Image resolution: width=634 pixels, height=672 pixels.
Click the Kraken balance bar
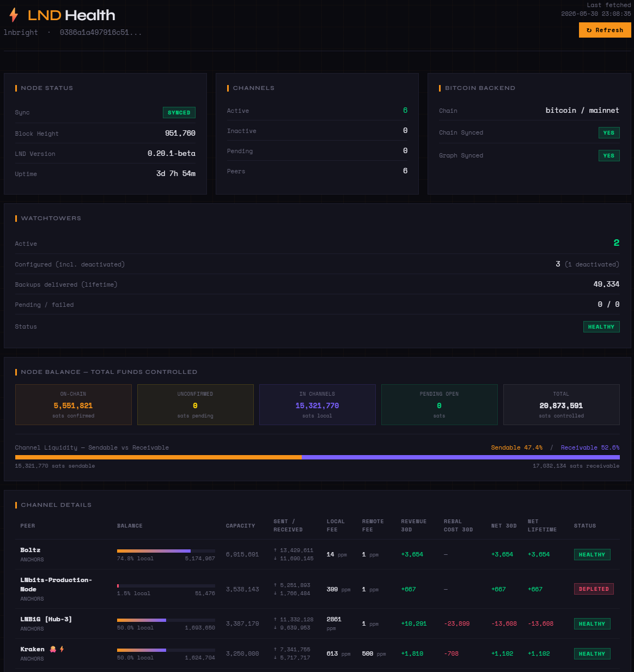click(166, 650)
